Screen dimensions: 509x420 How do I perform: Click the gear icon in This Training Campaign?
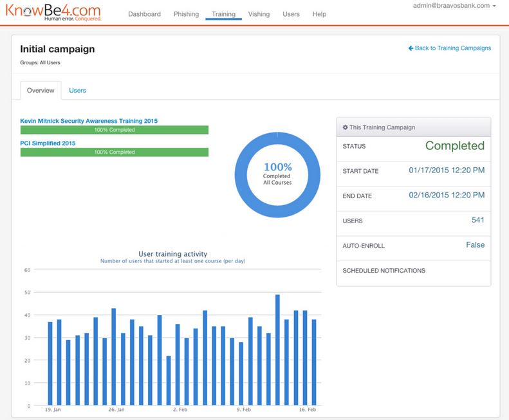[345, 127]
